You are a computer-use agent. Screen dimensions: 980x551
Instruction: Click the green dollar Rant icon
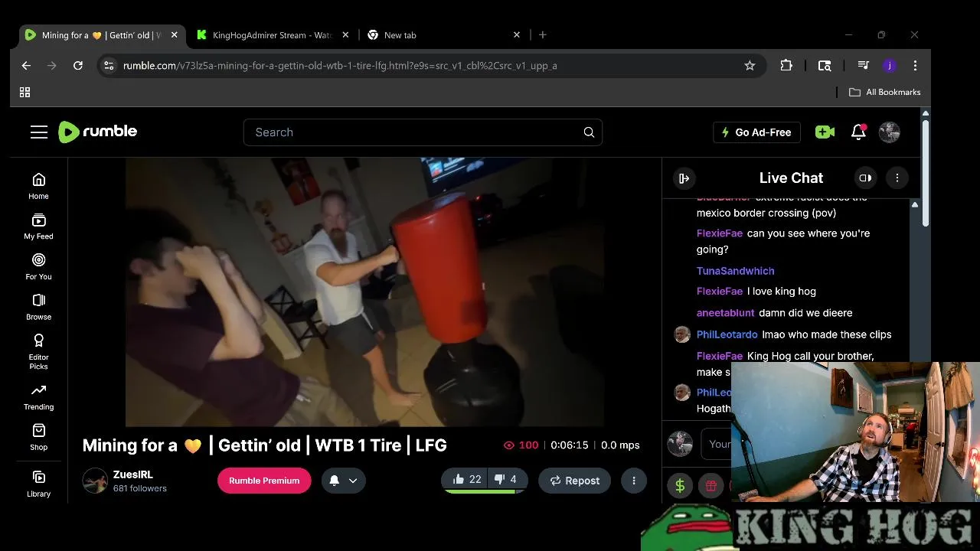click(680, 486)
